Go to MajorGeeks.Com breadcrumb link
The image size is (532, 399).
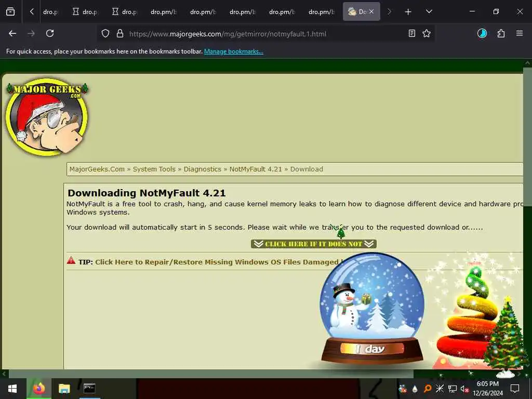pos(97,169)
